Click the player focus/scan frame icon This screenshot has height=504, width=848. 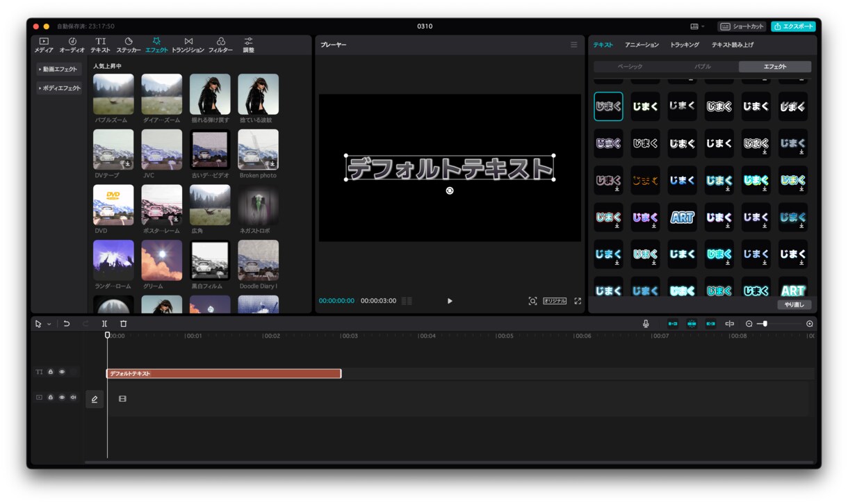[x=532, y=301]
